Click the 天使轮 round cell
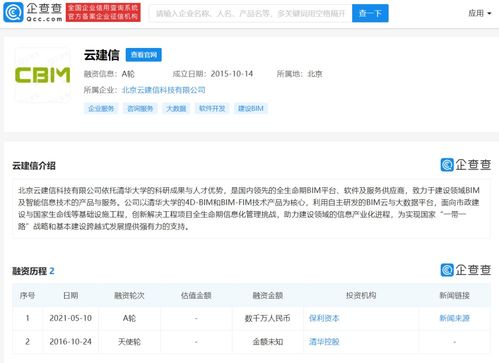This screenshot has height=363, width=499. tap(129, 342)
